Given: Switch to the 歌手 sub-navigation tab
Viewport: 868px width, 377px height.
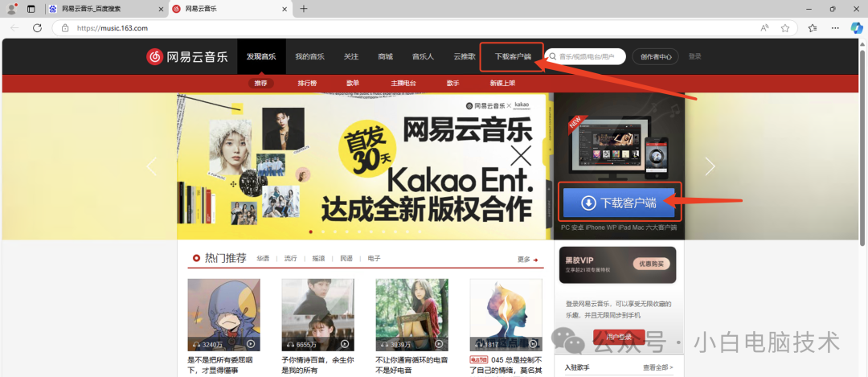Looking at the screenshot, I should [452, 84].
